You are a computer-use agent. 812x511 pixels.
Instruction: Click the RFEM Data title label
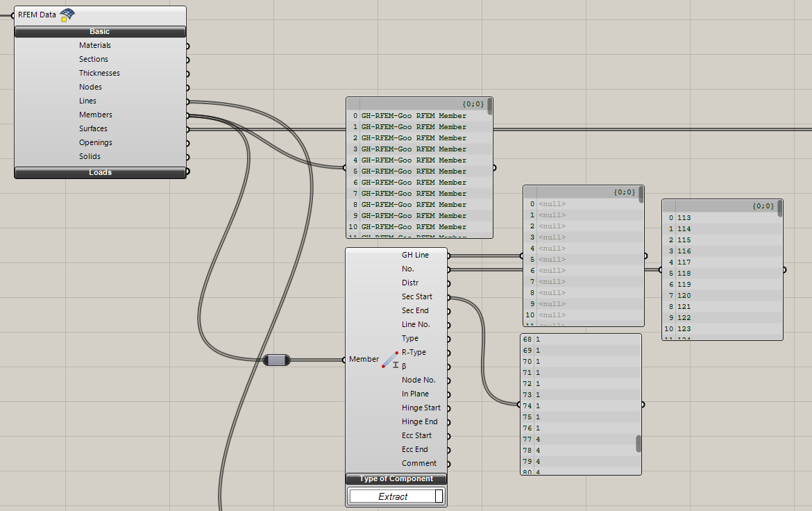(x=37, y=15)
